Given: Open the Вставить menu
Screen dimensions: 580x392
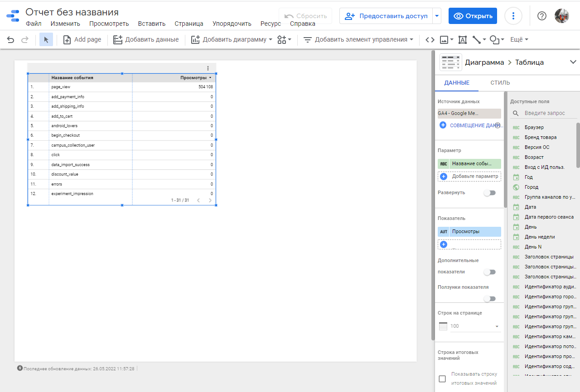Looking at the screenshot, I should tap(151, 24).
